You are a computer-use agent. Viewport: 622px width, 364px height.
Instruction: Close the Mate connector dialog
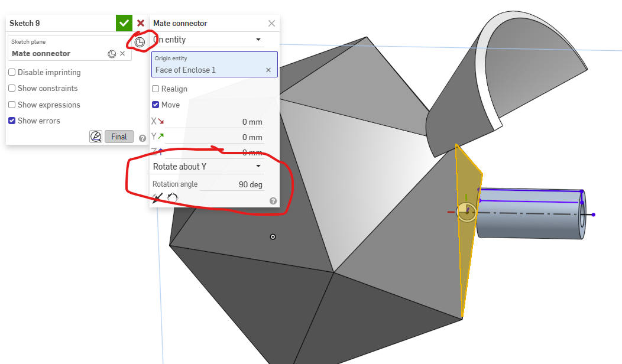[x=272, y=24]
